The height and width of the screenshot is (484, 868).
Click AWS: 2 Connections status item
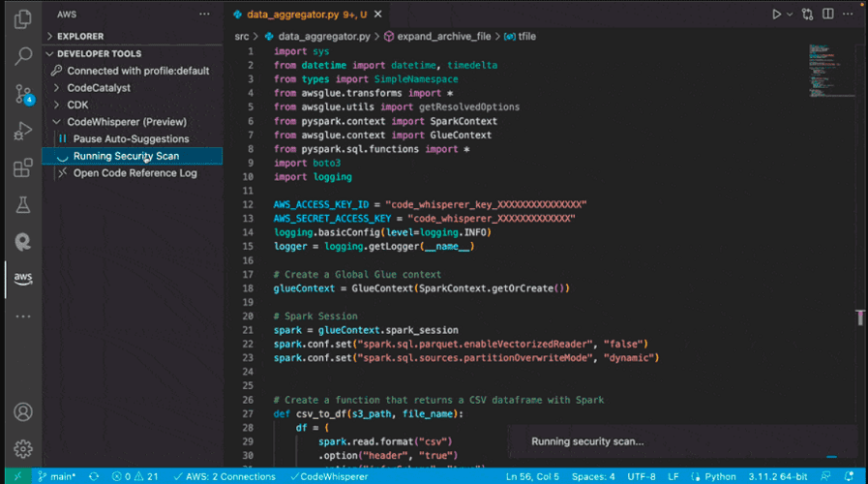click(224, 476)
